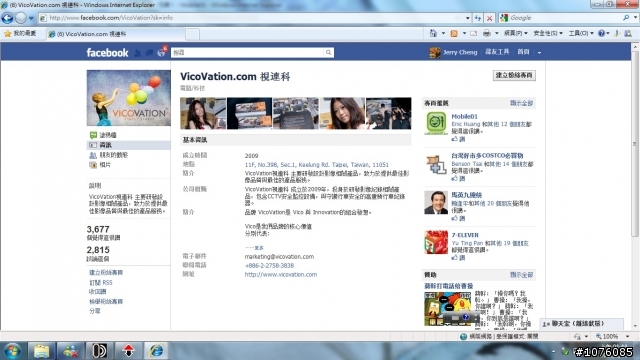Click the +886-2-2758-3838 phone link
Screen dimensions: 640x360
point(269,265)
